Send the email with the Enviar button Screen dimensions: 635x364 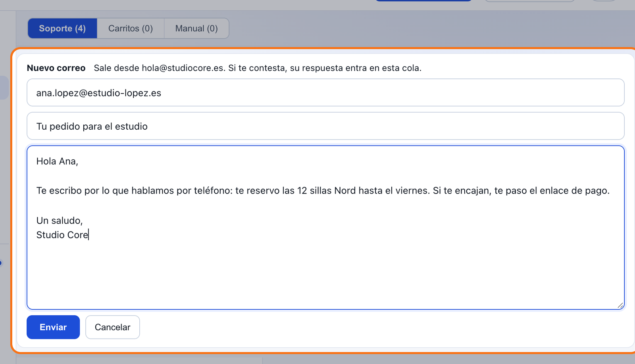[x=53, y=327]
